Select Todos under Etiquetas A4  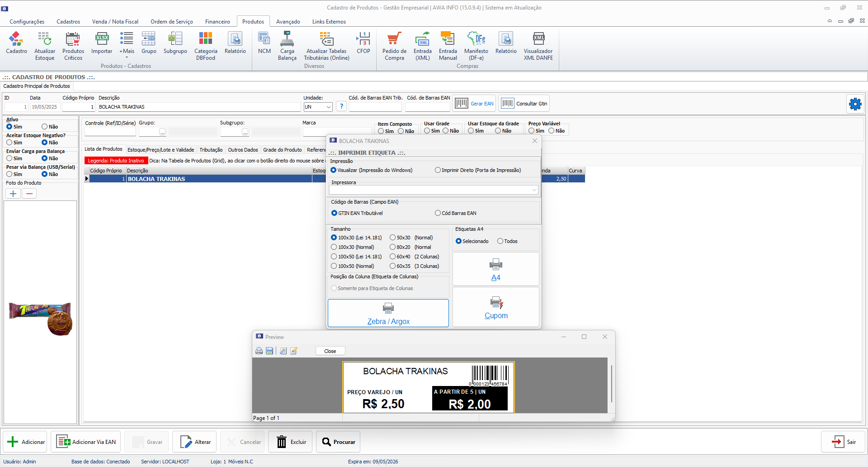pos(507,241)
